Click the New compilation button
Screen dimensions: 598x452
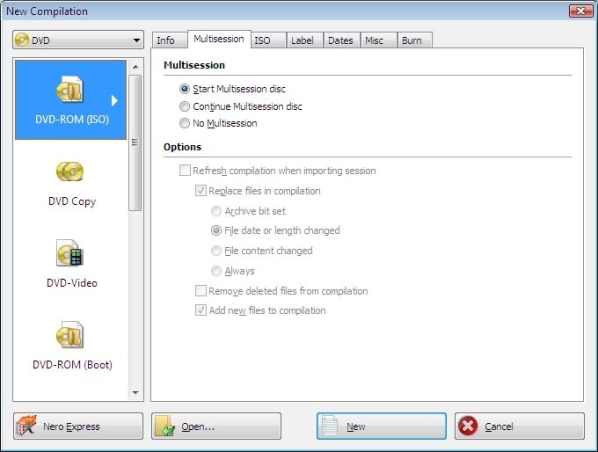click(x=381, y=426)
